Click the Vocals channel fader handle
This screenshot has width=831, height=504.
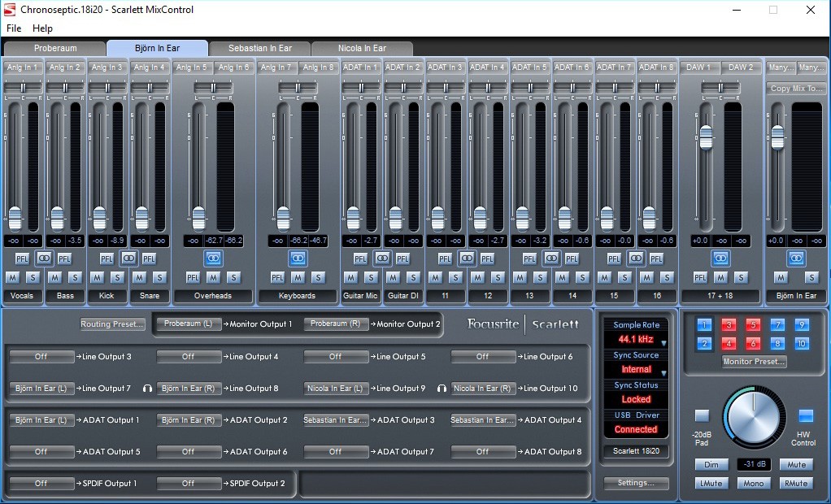15,219
